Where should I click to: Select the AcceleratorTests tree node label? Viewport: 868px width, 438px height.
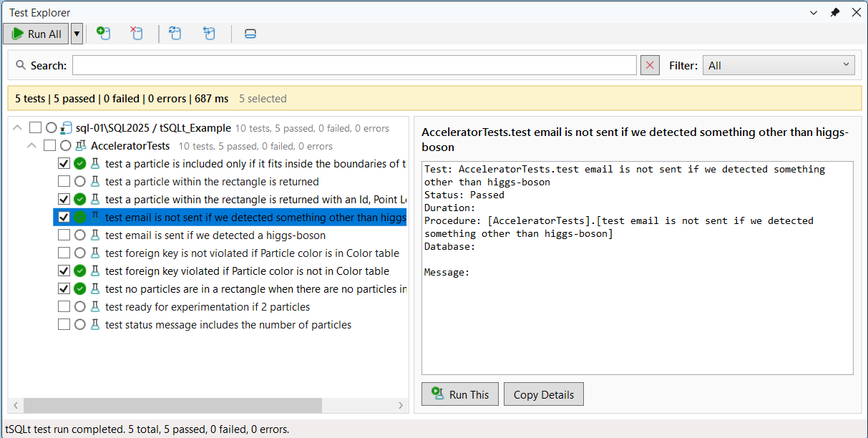coord(130,146)
